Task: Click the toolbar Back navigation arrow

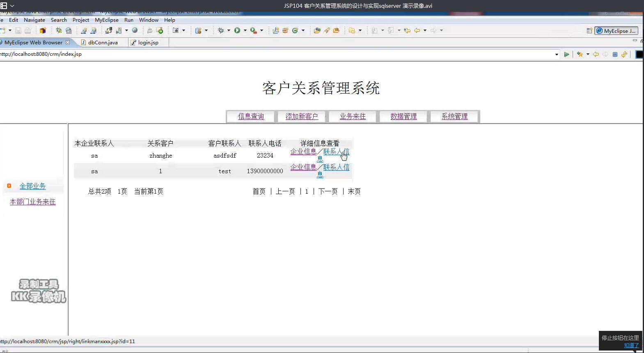Action: pos(417,30)
